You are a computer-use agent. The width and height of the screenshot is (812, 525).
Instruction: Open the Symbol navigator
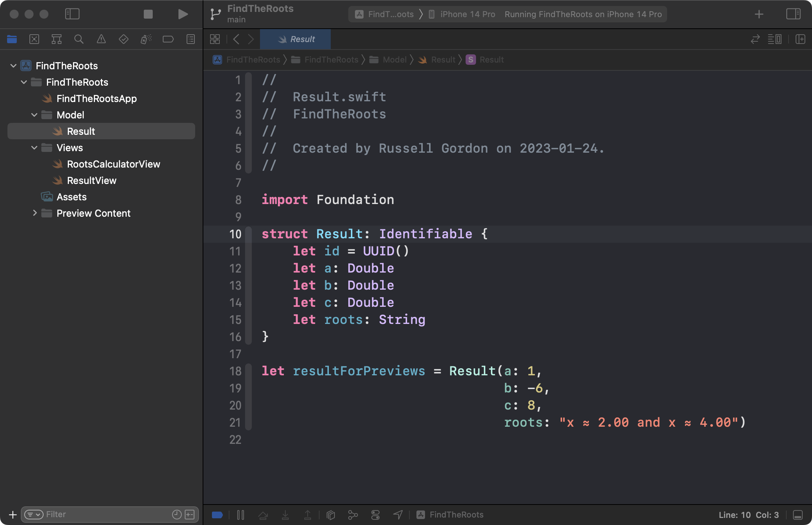click(56, 39)
